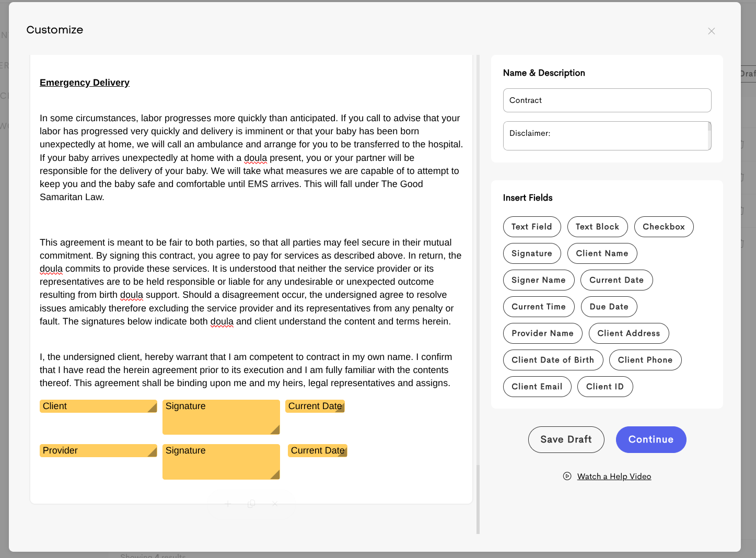
Task: Click the 'Name & Description' heading
Action: click(544, 73)
